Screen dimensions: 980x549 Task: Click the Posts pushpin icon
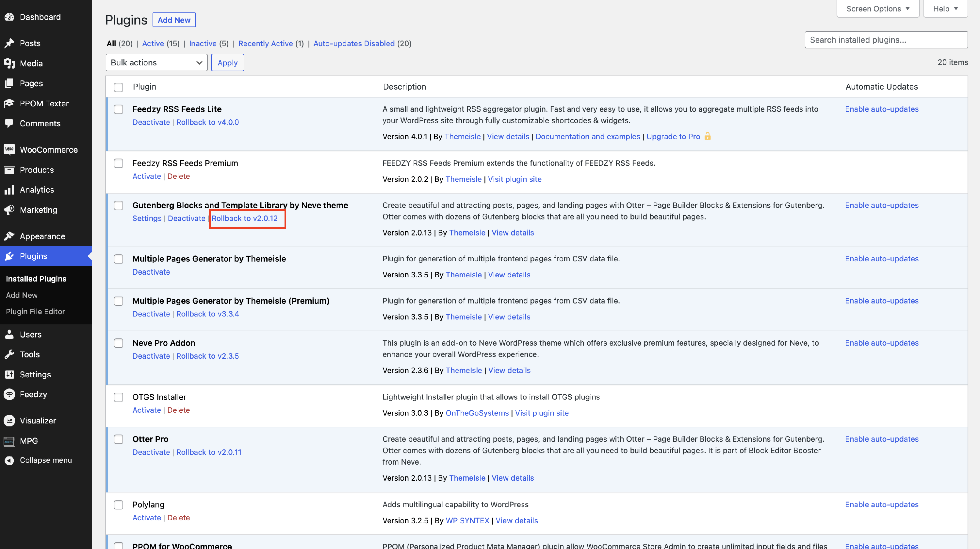pos(9,43)
